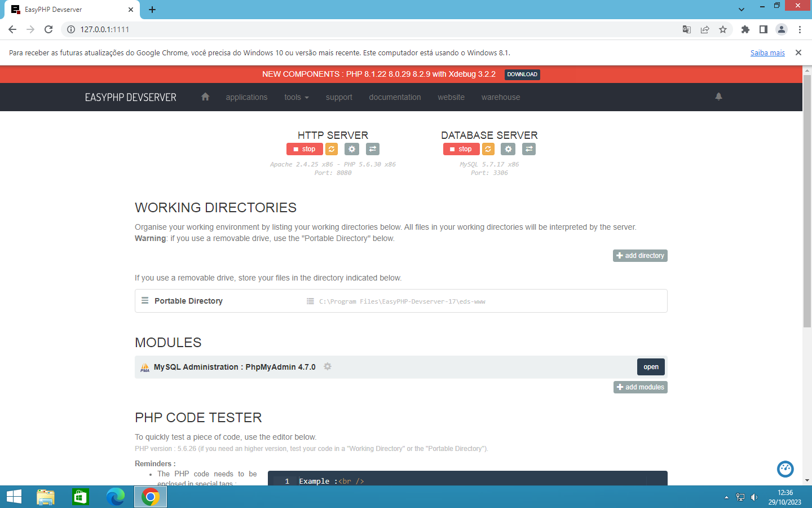The image size is (812, 508).
Task: Open Chrome three-dot menu
Action: (800, 29)
